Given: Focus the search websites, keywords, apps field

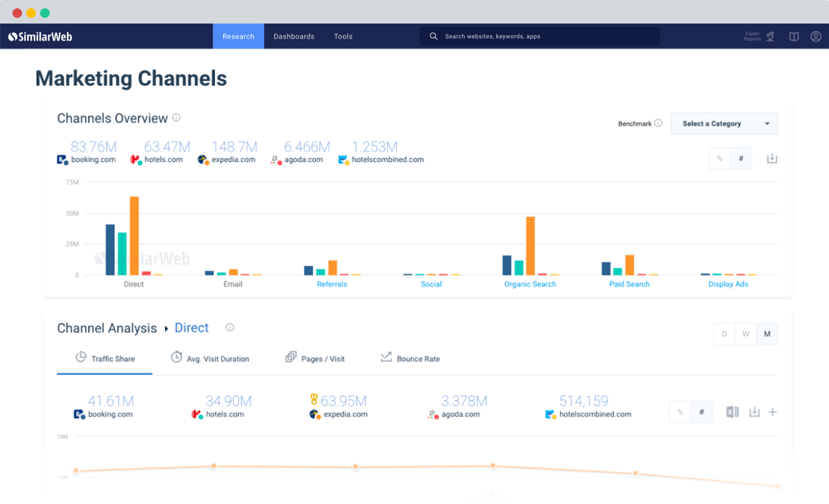Looking at the screenshot, I should 540,37.
